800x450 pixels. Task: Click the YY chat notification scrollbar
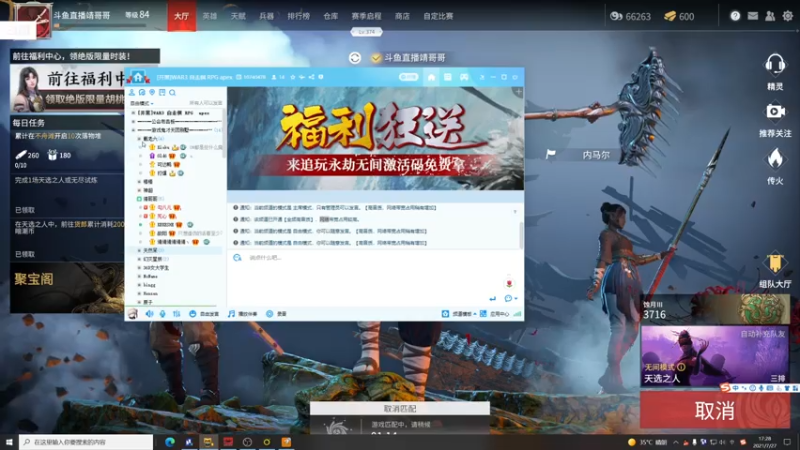521,235
